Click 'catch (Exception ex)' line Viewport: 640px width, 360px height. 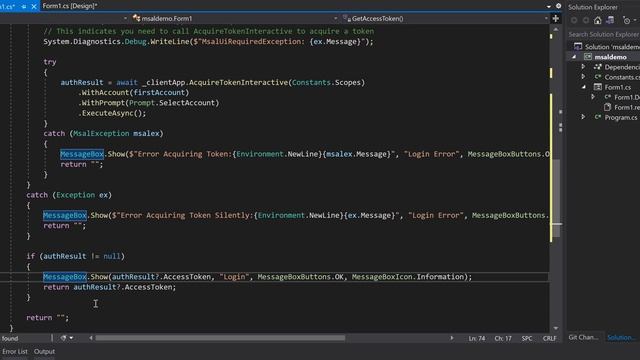pyautogui.click(x=69, y=195)
